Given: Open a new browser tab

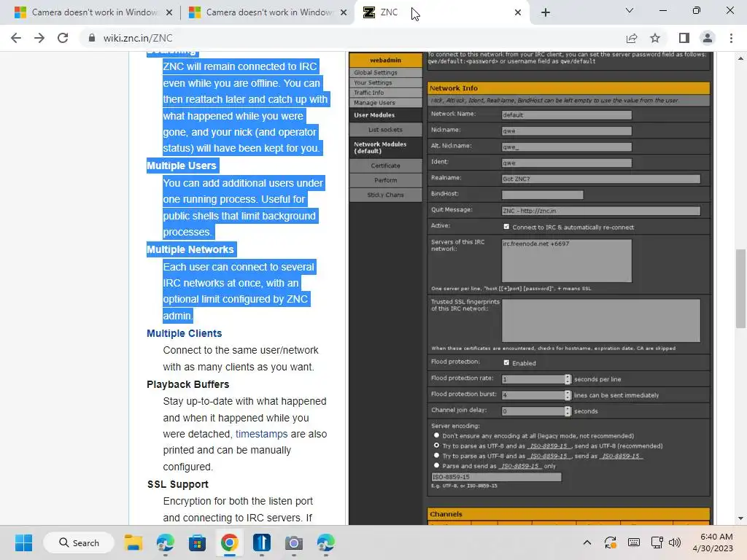Looking at the screenshot, I should point(546,12).
